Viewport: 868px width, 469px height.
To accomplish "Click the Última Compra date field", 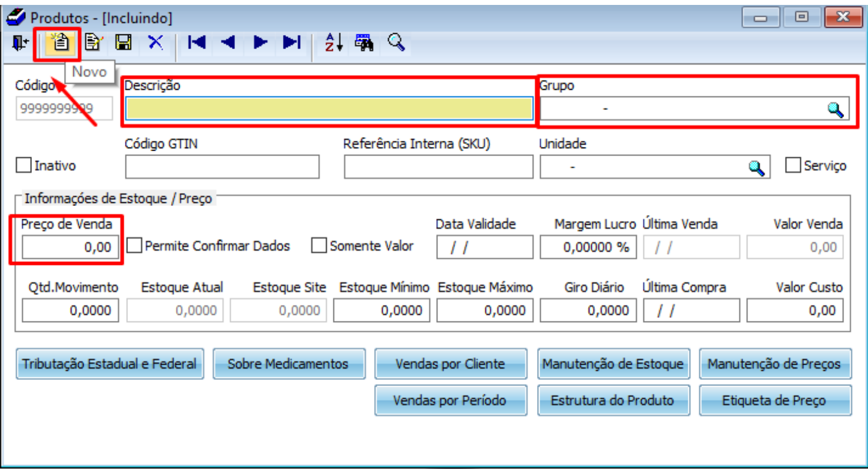I will click(x=691, y=310).
